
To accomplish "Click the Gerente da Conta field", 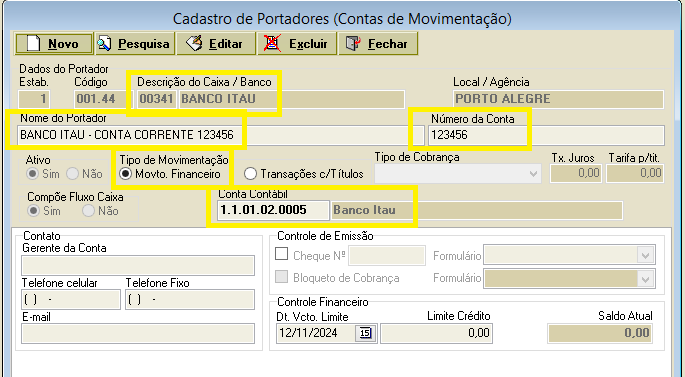I will 138,266.
